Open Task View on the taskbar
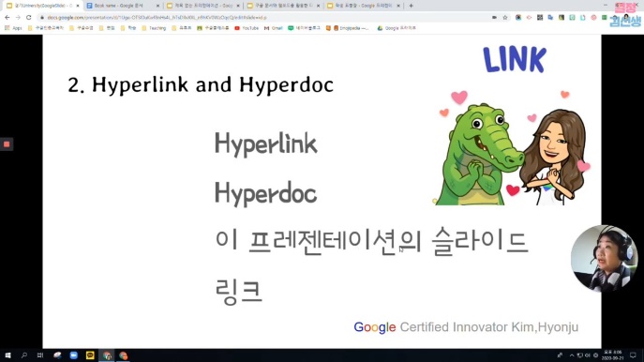644x362 pixels. [x=39, y=355]
